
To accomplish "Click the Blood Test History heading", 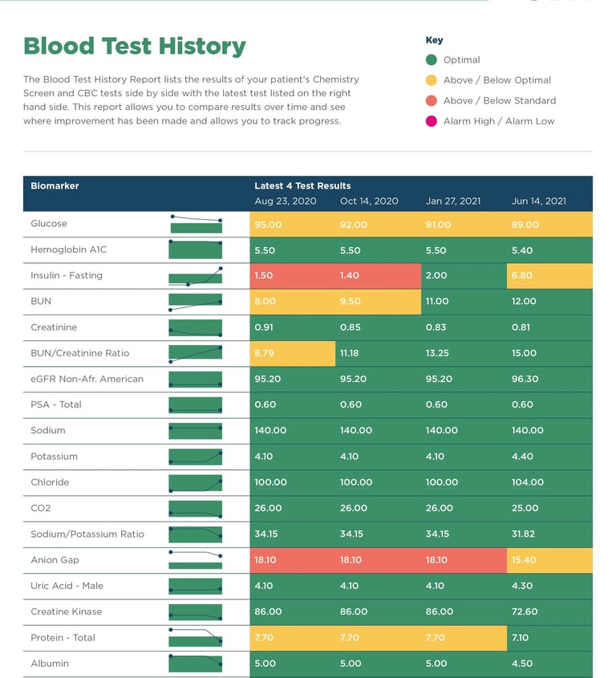I will [135, 47].
